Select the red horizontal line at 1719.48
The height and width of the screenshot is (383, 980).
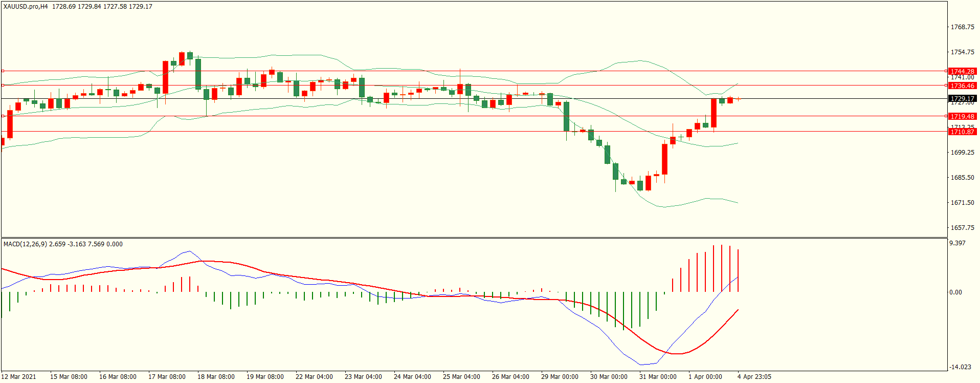point(474,116)
